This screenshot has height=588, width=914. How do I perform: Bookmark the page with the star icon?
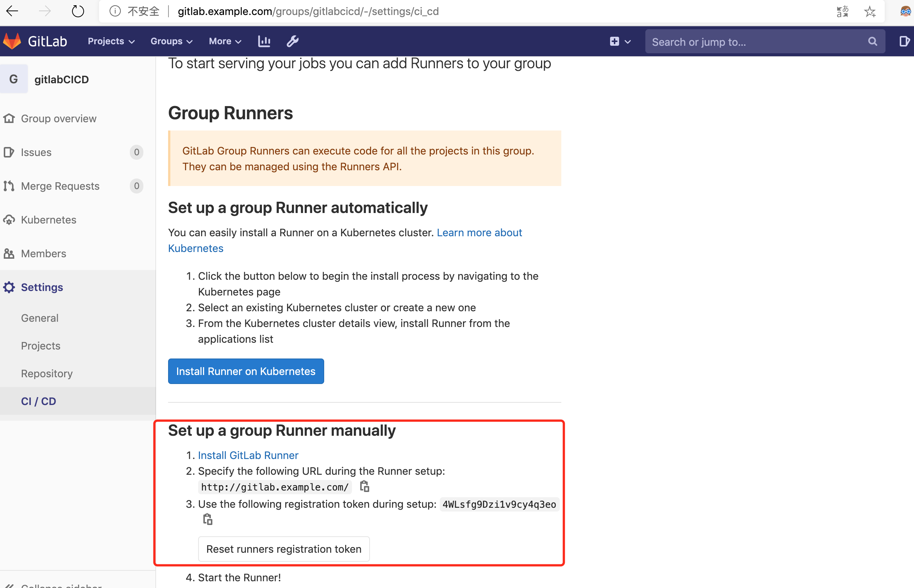(870, 12)
